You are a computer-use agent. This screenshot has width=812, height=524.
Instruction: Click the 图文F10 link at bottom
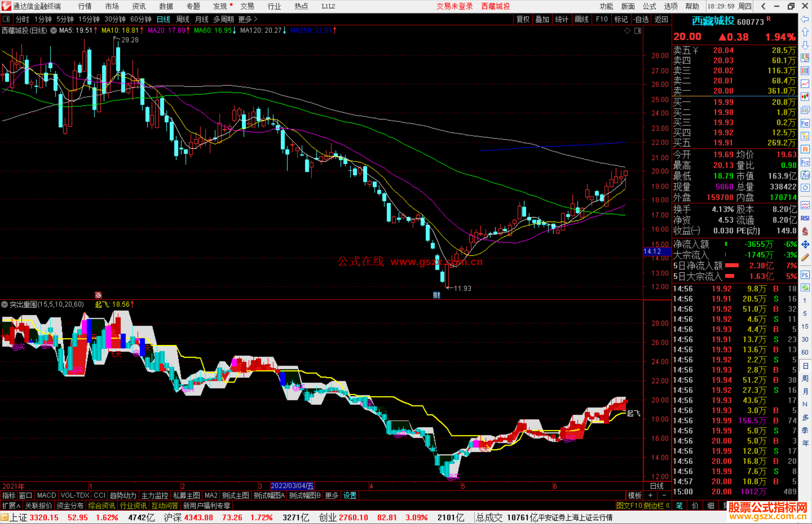click(629, 506)
